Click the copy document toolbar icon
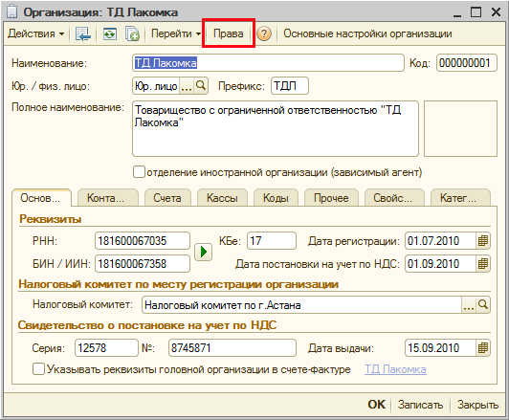Image resolution: width=509 pixels, height=420 pixels. click(132, 33)
